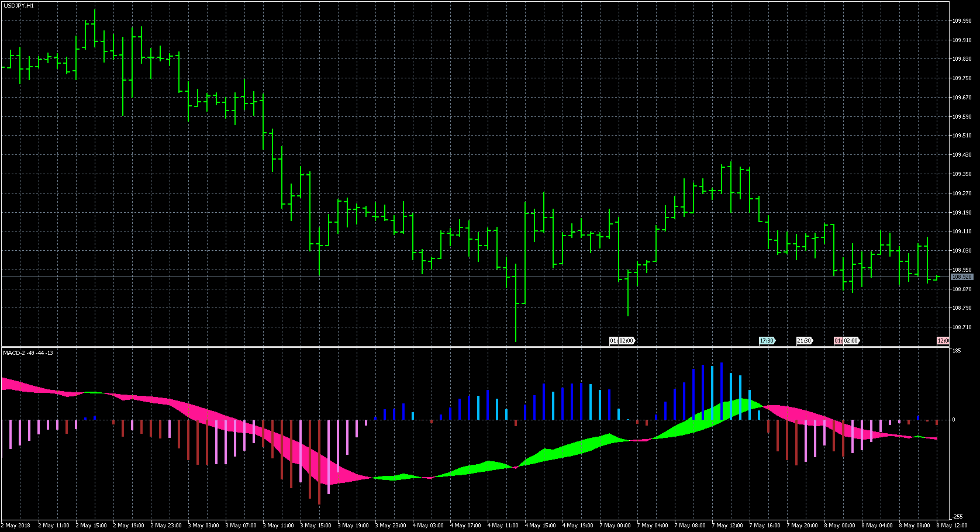Click the 4 May 11:00 time label
Image resolution: width=980 pixels, height=532 pixels.
coord(503,526)
